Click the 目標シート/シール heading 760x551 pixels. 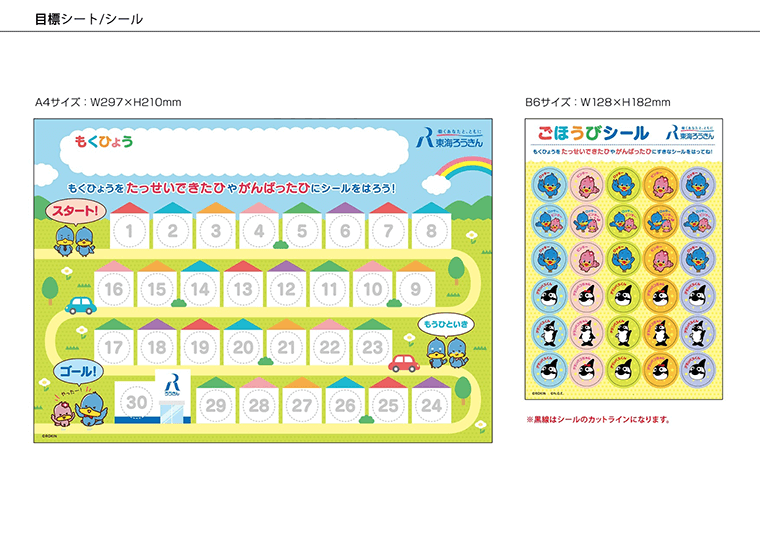tap(89, 19)
